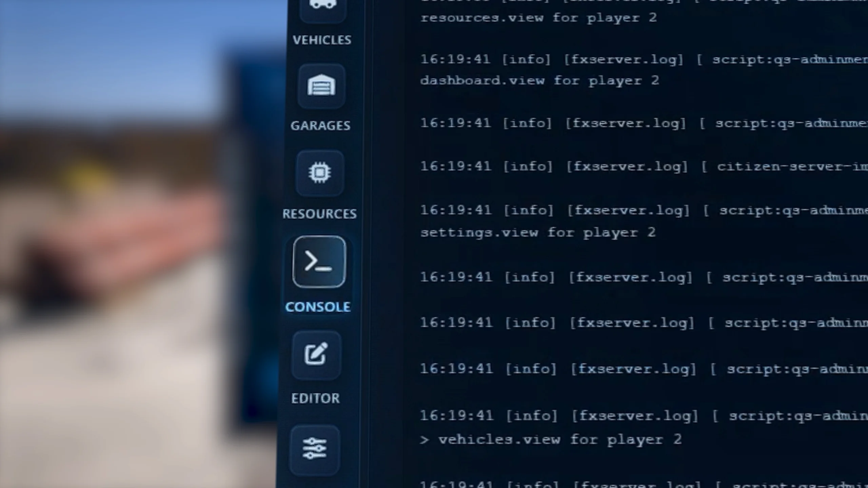Open the Garages section icon
868x488 pixels.
(321, 86)
